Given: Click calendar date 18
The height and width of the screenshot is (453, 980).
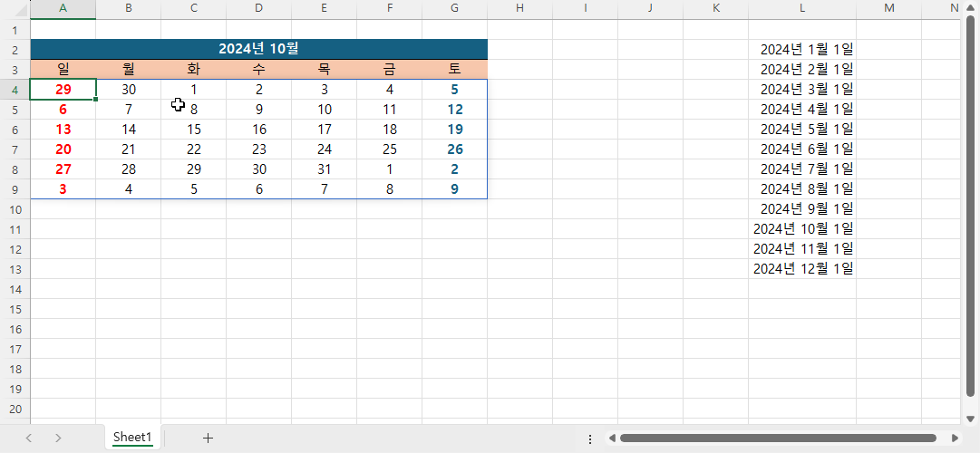Looking at the screenshot, I should pos(390,130).
